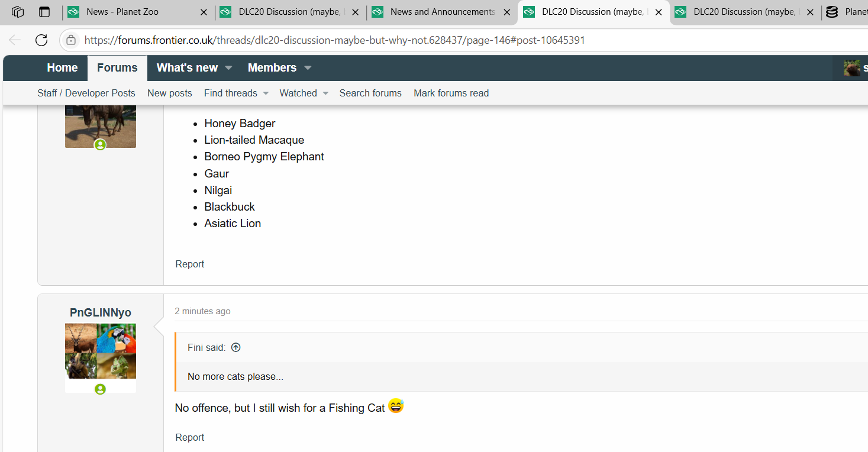The image size is (868, 452).
Task: Click the browser address bar URL
Action: tap(334, 40)
